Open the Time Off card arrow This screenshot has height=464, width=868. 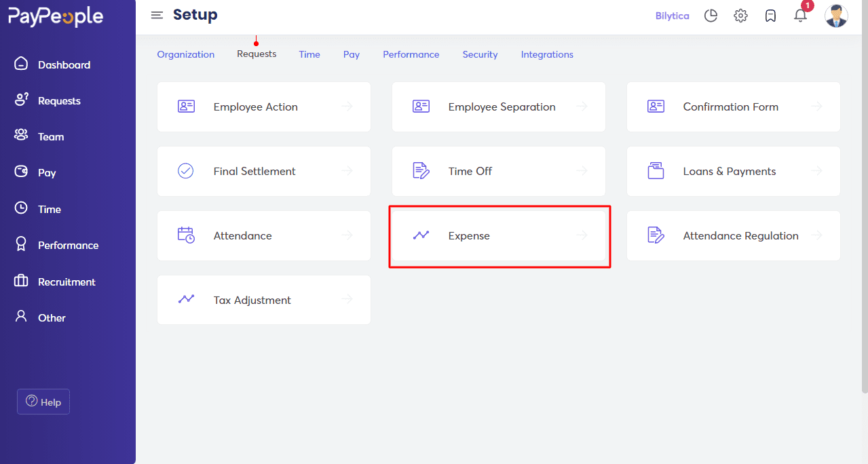582,171
